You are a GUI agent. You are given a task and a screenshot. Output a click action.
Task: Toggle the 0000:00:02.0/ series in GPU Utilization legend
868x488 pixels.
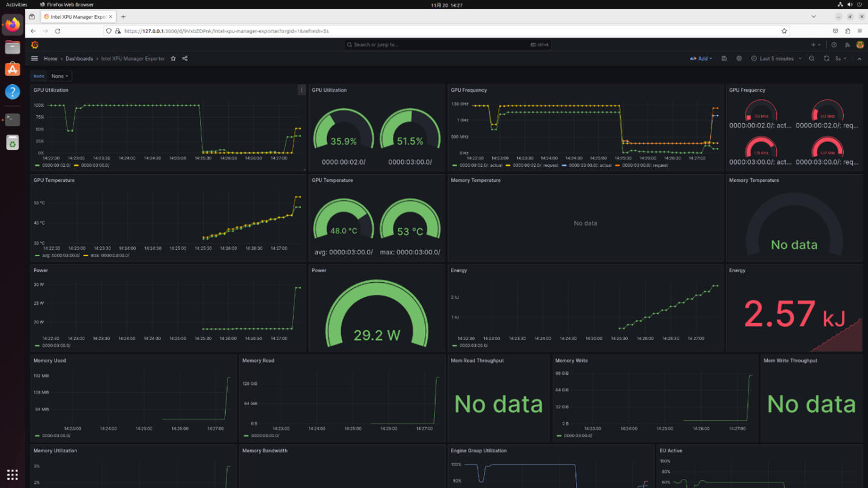point(53,165)
